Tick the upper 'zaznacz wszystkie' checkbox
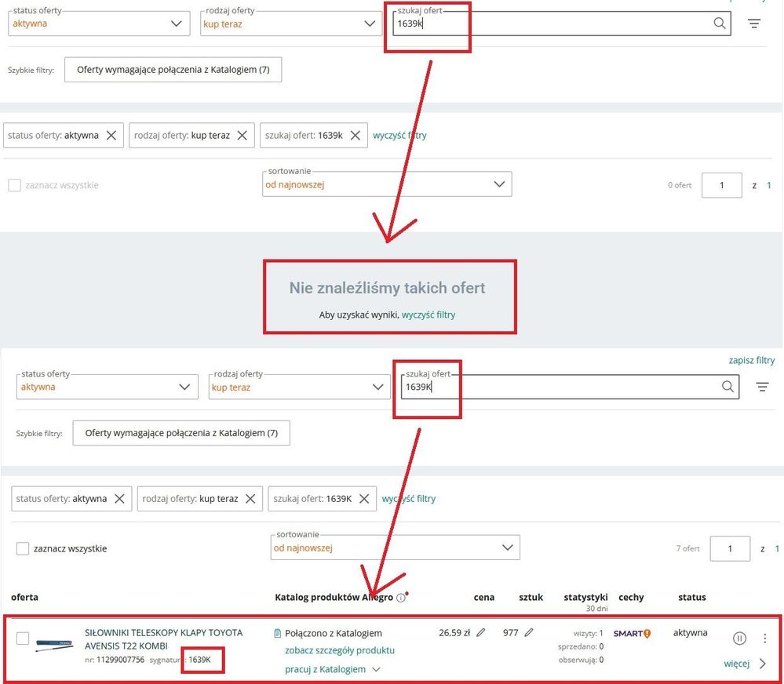The height and width of the screenshot is (684, 784). tap(14, 185)
